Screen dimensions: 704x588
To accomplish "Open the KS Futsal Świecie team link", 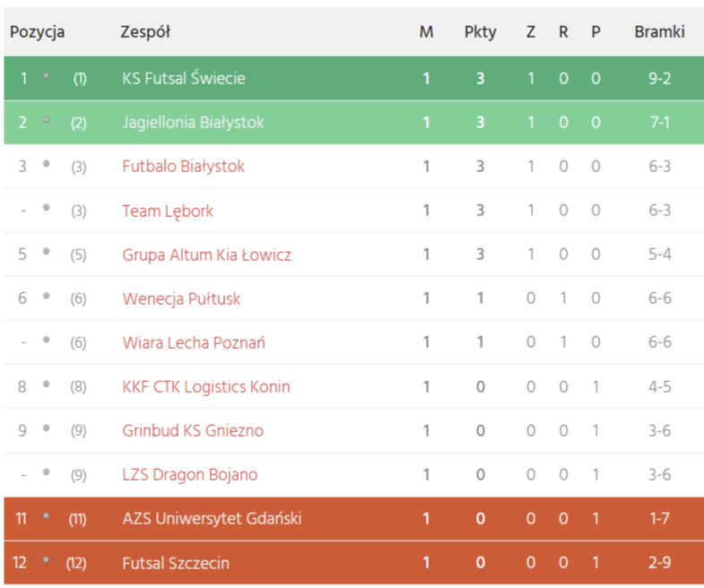I will click(x=183, y=78).
